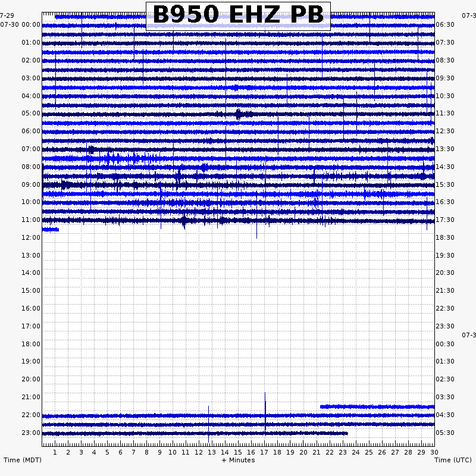The image size is (476, 476).
Task: Click the 23:30 UTC time label
Action: click(x=445, y=326)
